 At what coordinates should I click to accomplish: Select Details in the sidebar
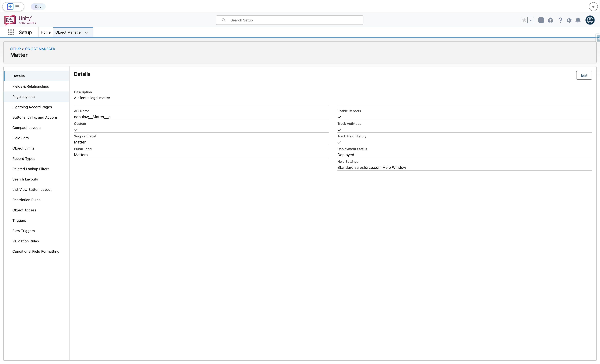(x=37, y=76)
